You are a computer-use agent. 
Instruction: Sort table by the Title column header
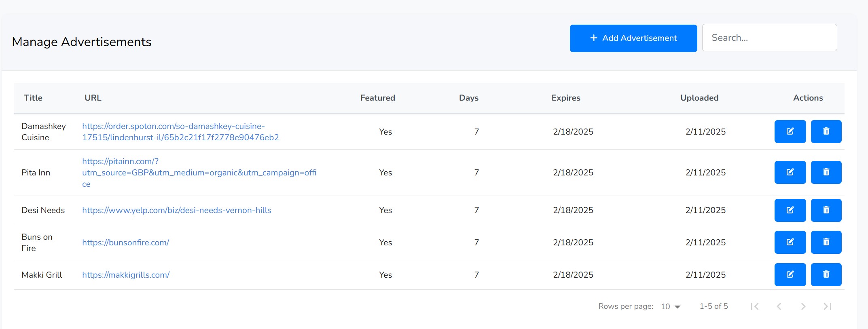[x=33, y=98]
